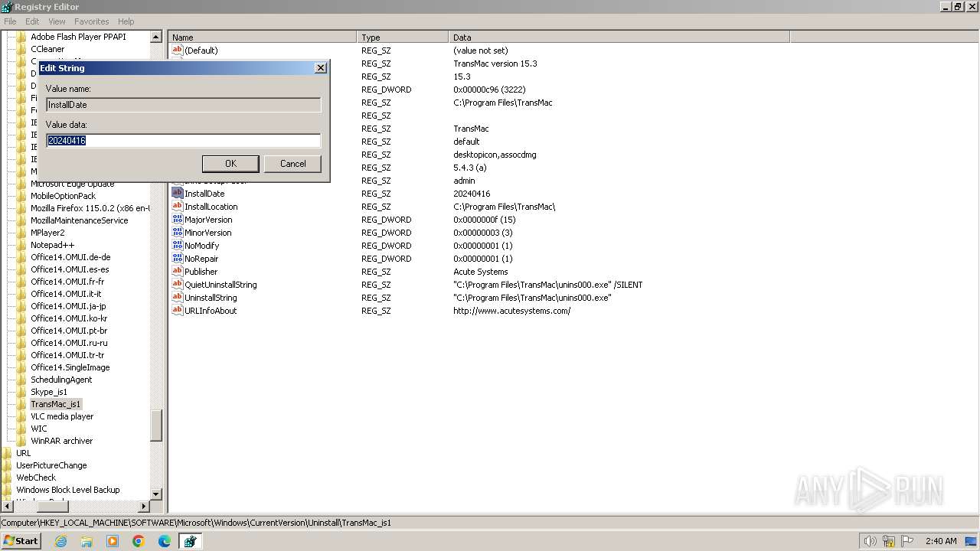980x551 pixels.
Task: Click the TransMac_is1 folder icon
Action: (21, 404)
